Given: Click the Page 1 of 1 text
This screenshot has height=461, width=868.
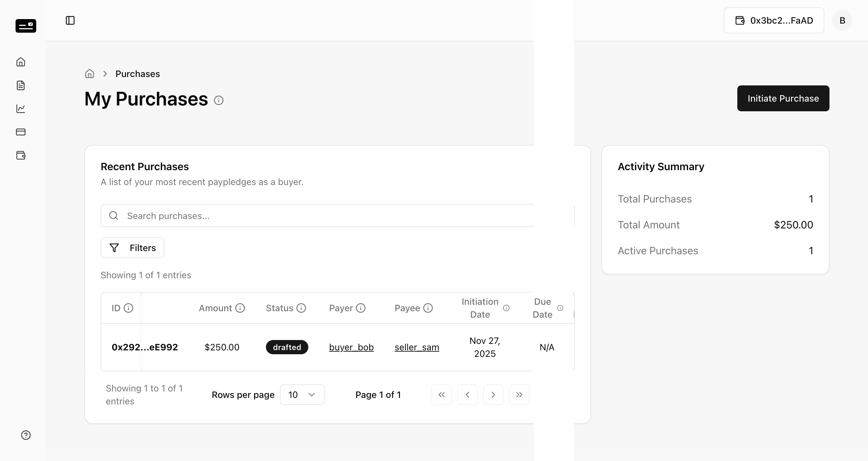Looking at the screenshot, I should [x=378, y=395].
